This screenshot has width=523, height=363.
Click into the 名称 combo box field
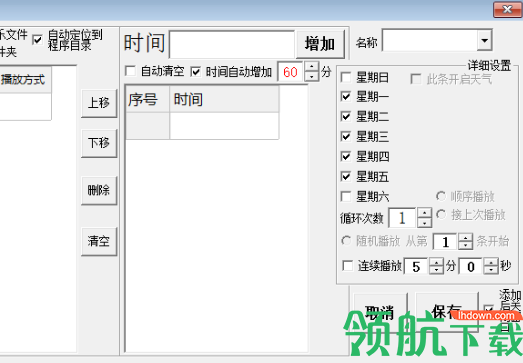click(x=430, y=40)
